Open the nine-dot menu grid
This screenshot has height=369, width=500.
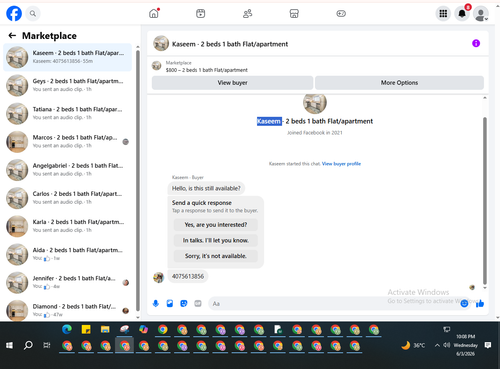tap(443, 14)
